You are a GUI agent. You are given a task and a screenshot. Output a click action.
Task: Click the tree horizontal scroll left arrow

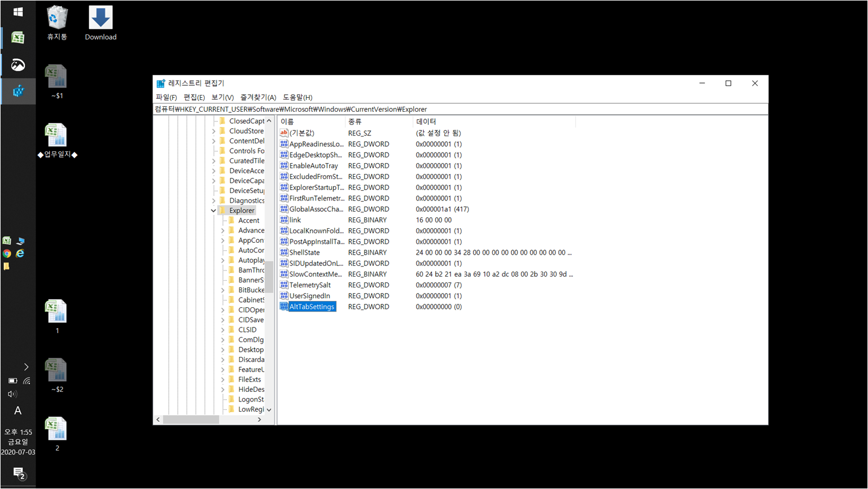click(158, 420)
